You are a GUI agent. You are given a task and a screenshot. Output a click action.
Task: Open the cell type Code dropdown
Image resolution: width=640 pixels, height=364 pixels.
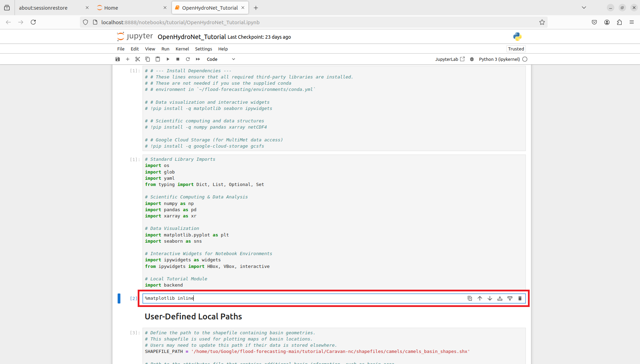pos(221,59)
